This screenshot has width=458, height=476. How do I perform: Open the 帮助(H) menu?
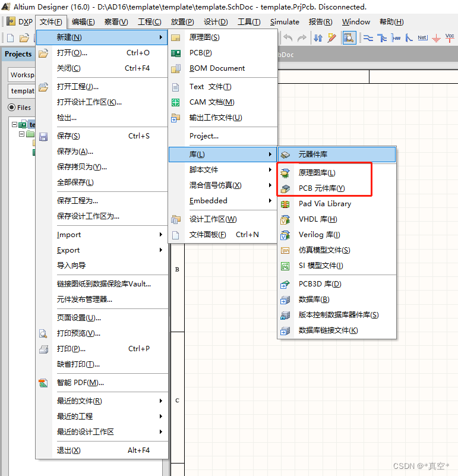[391, 22]
